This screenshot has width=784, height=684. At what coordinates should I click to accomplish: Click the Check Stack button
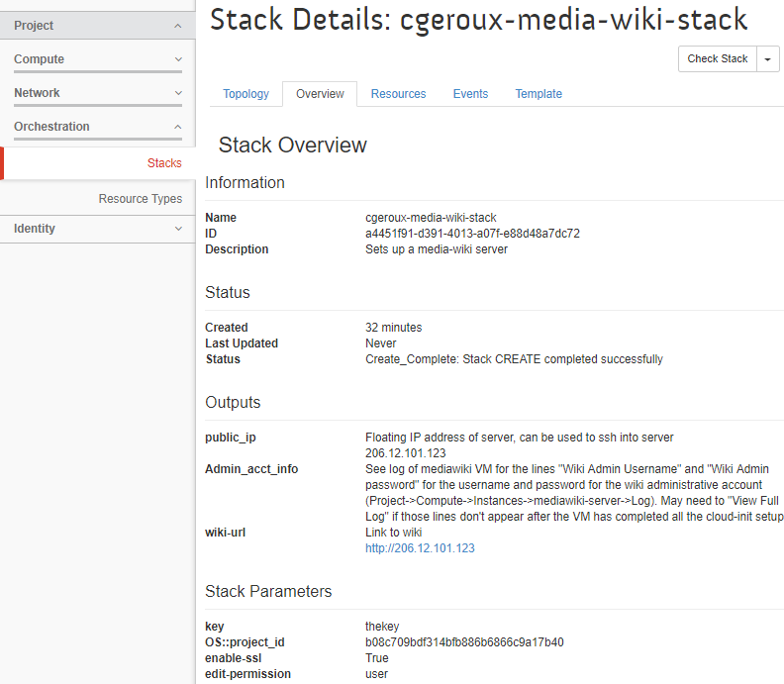pyautogui.click(x=717, y=59)
